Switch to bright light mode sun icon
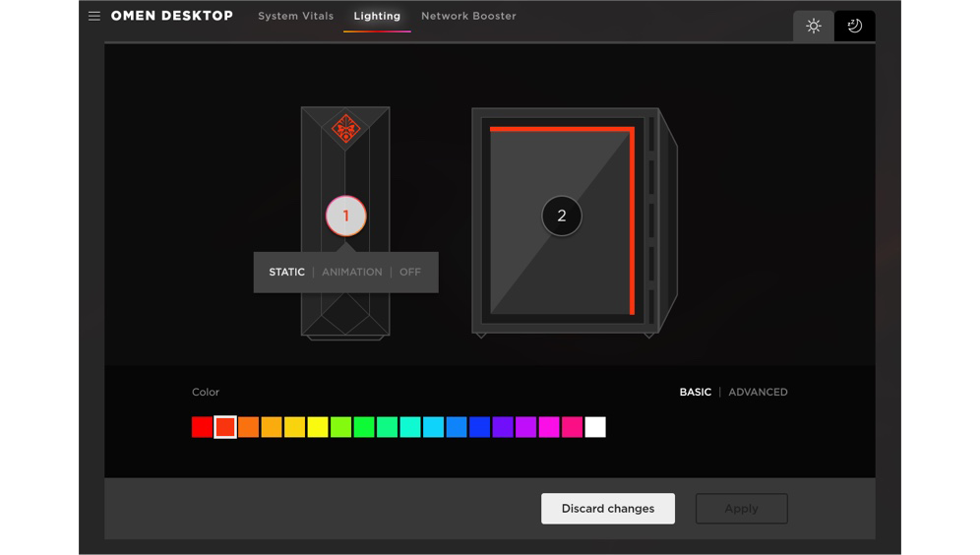980x555 pixels. click(x=813, y=27)
